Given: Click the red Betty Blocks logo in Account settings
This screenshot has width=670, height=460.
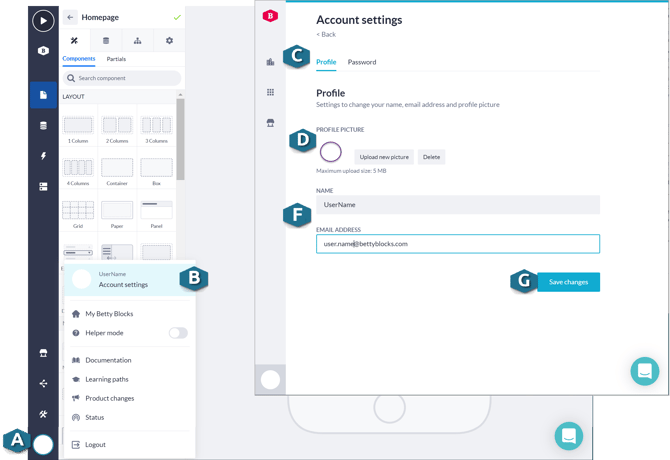Looking at the screenshot, I should tap(270, 16).
